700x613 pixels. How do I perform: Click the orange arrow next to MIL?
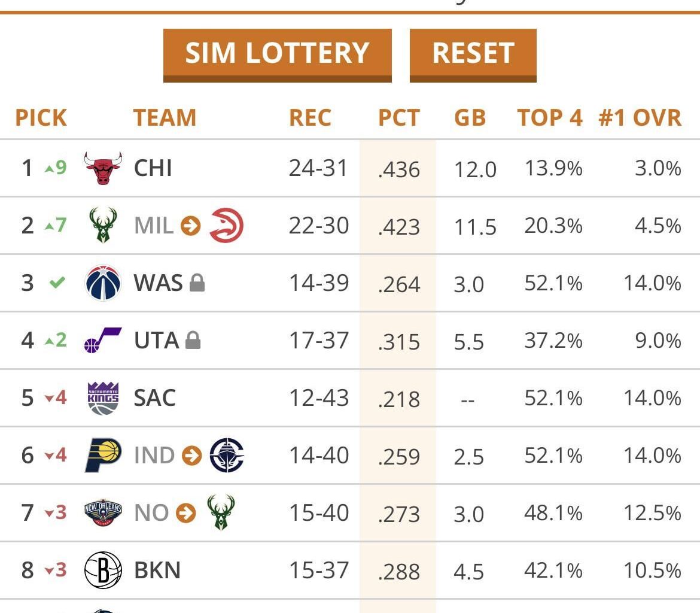point(190,226)
